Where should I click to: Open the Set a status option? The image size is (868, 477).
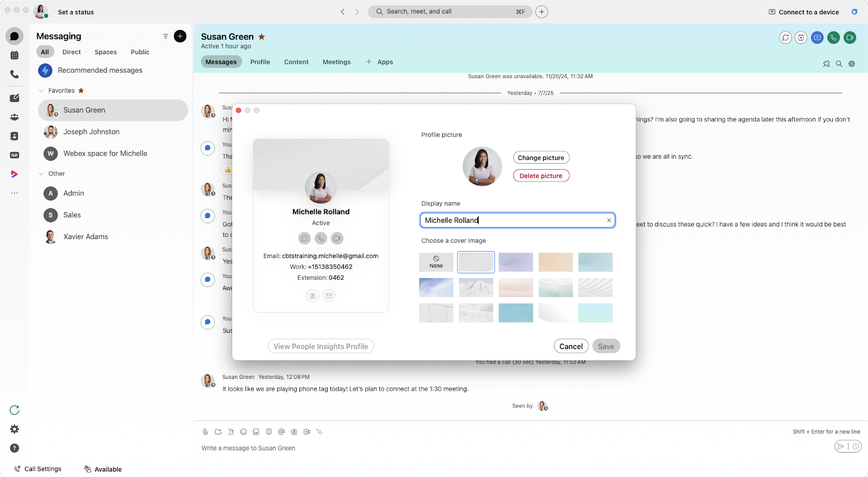(76, 12)
